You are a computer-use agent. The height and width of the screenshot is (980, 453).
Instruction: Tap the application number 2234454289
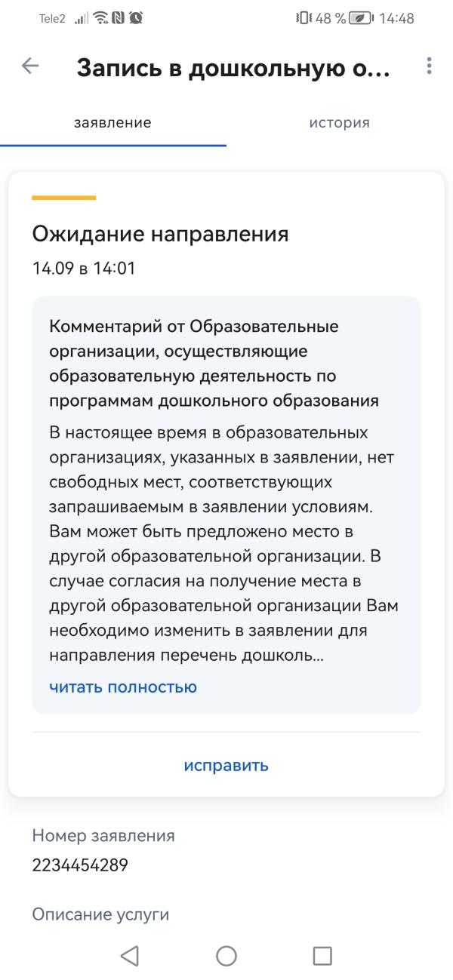click(80, 866)
